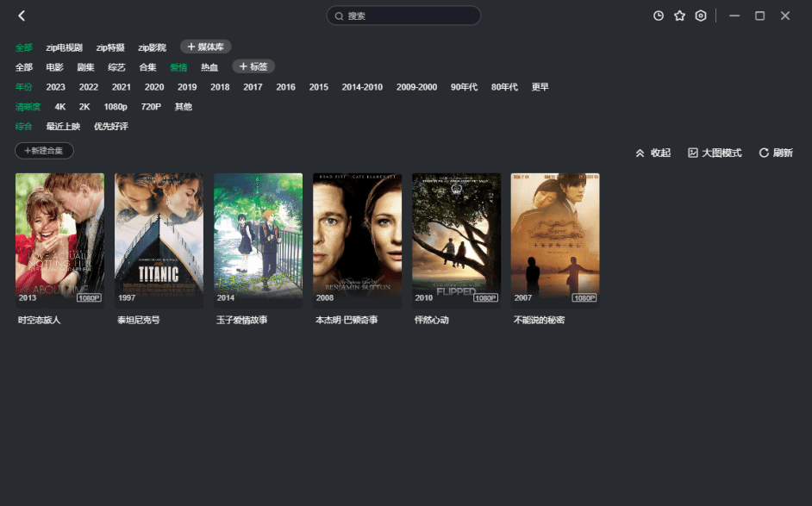Reset the 年份 year filter
812x506 pixels.
24,87
